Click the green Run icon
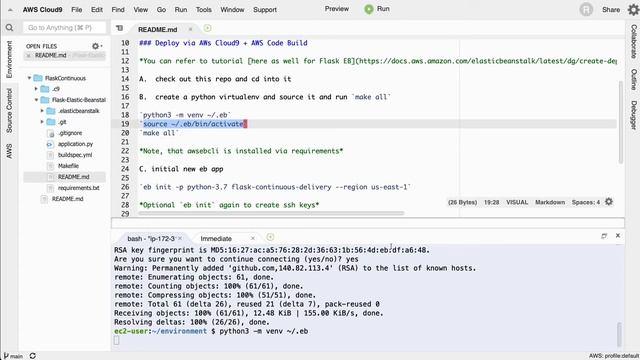 pos(369,9)
